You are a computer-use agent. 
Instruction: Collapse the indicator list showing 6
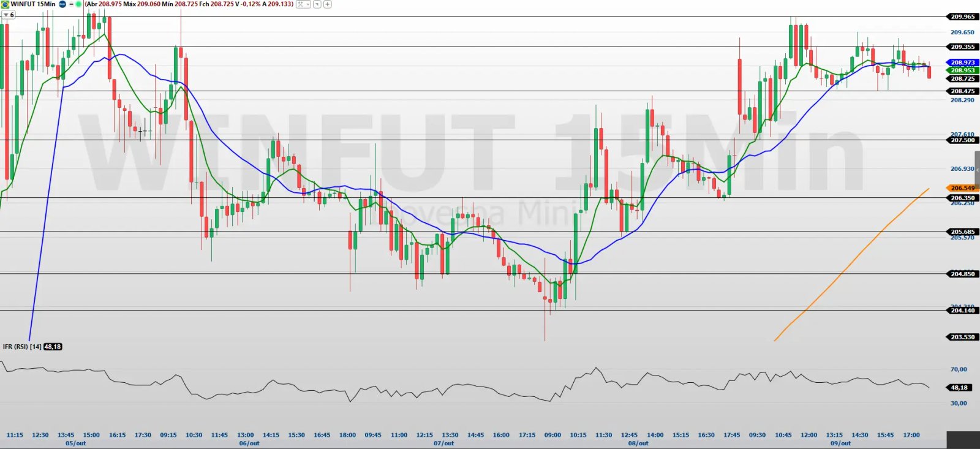click(9, 15)
